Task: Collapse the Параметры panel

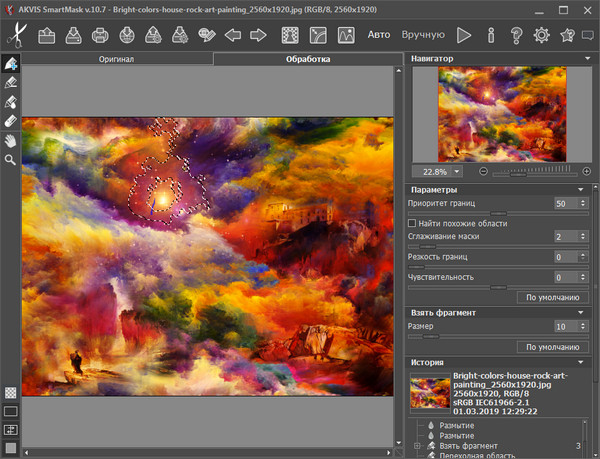Action: coord(580,190)
